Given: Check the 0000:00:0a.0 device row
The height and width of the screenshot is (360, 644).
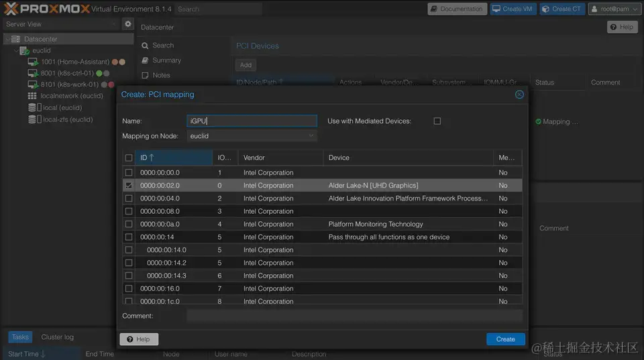Looking at the screenshot, I should click(x=129, y=224).
